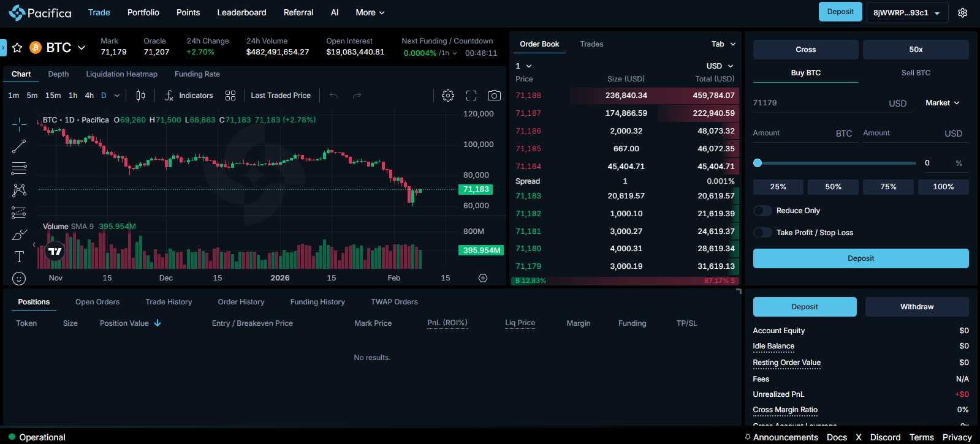Set order size to 25%
Screen dimensions: 980x444
pyautogui.click(x=778, y=187)
